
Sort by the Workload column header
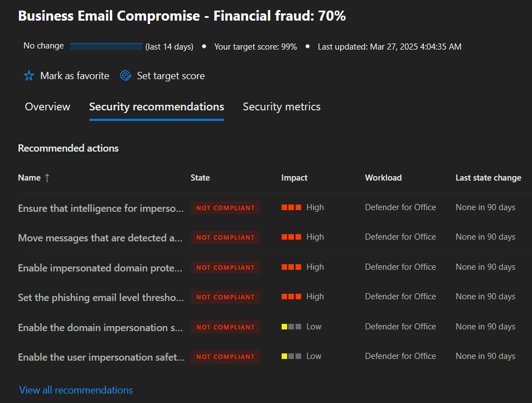click(x=383, y=178)
